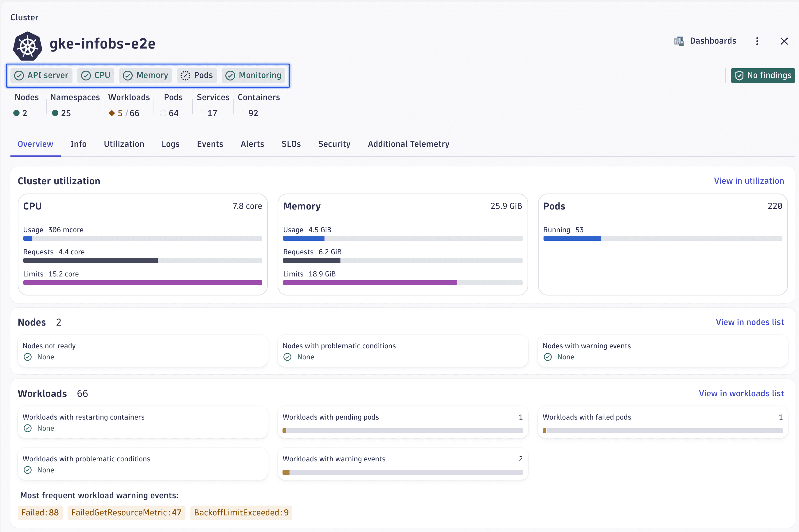Follow the View in workloads list link
Screen dimensions: 799x532
(x=741, y=393)
